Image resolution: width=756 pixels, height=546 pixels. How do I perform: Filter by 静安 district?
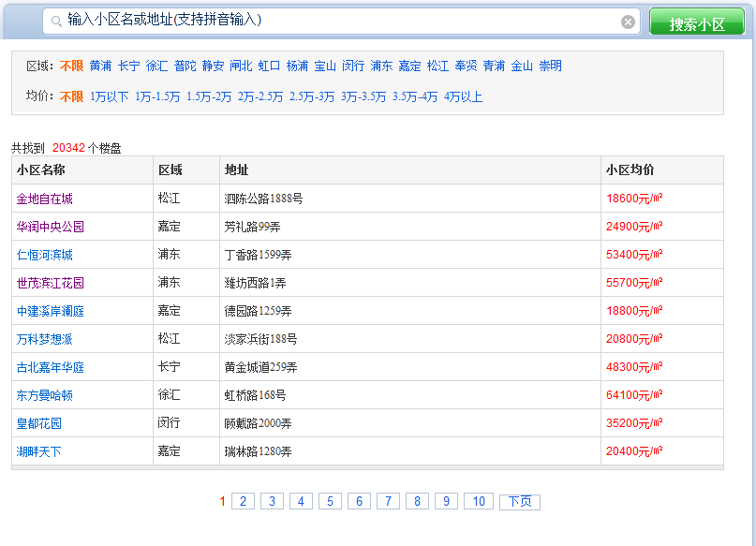tap(213, 66)
